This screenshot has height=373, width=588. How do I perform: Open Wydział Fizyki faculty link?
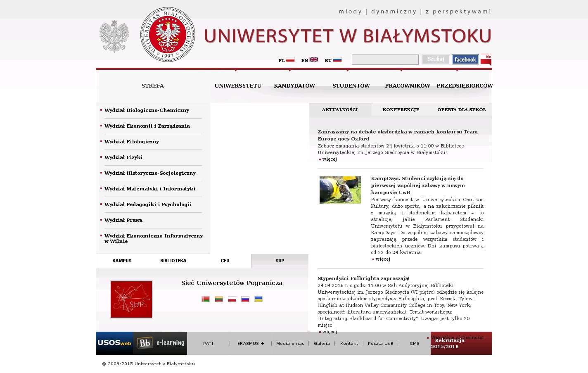tap(123, 157)
